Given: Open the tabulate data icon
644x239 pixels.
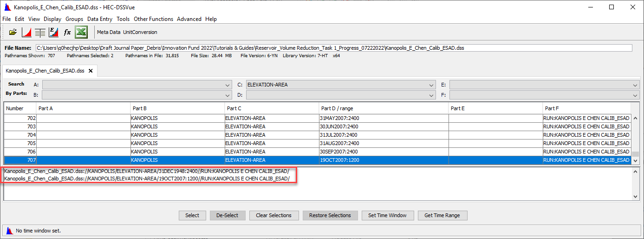Looking at the screenshot, I should coord(40,32).
